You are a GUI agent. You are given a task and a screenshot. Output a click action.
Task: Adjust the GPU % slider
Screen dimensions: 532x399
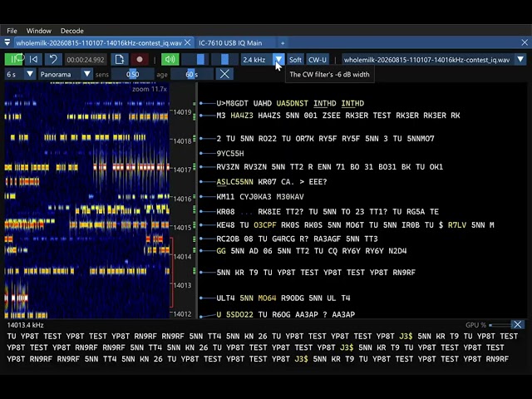pos(500,325)
